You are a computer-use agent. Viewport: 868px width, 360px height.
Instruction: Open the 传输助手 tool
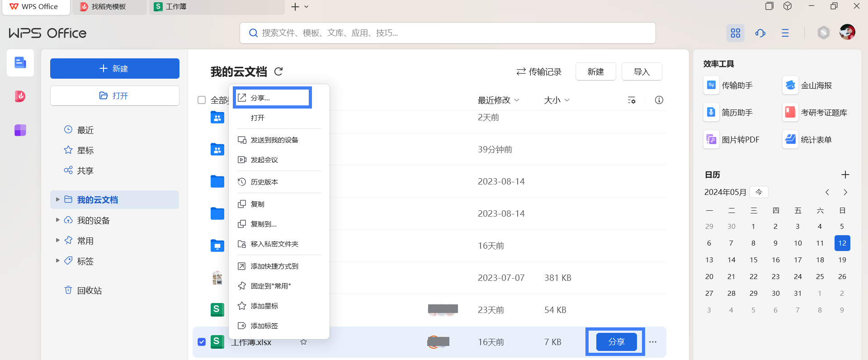click(729, 85)
